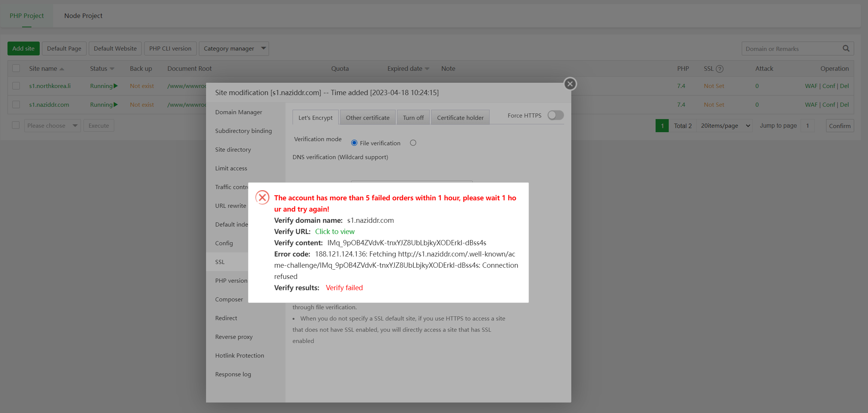Click the SSL help question icon
Viewport: 868px width, 413px height.
tap(720, 69)
